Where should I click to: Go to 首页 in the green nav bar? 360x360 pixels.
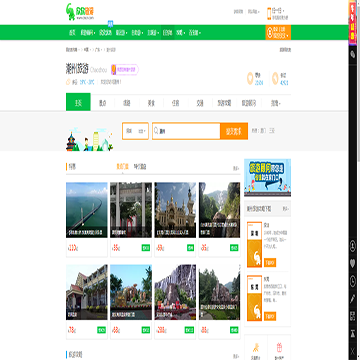[x=72, y=33]
